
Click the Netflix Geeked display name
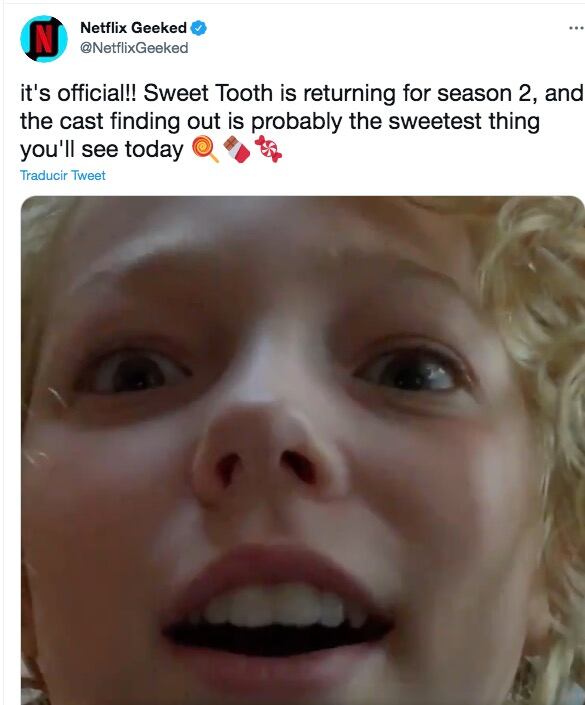(133, 27)
